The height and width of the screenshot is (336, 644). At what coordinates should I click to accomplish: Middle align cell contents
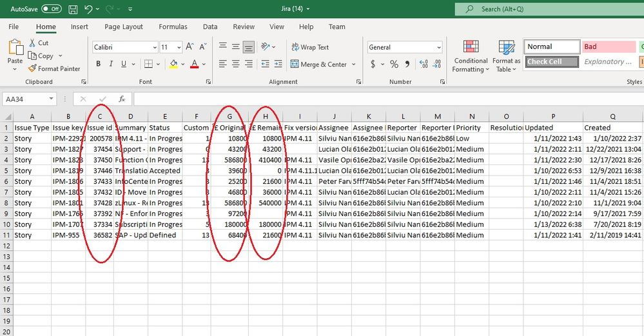236,46
